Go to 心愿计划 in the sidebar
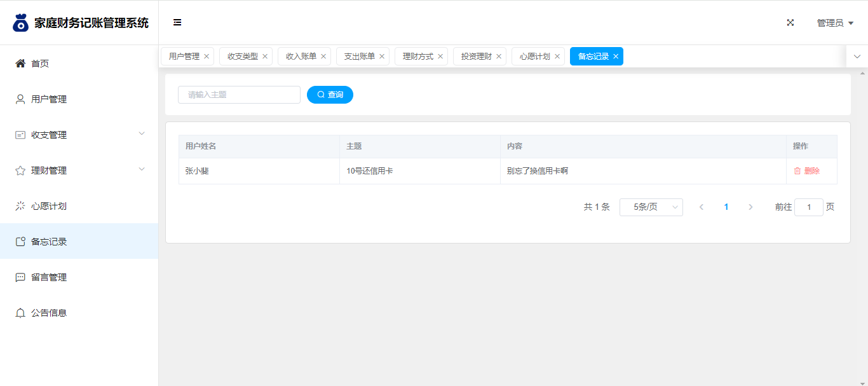 pyautogui.click(x=48, y=206)
